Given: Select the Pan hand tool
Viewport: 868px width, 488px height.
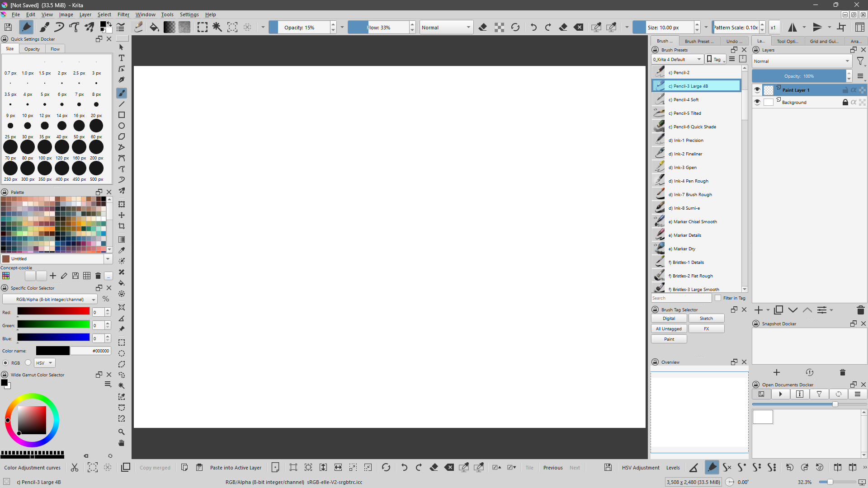Looking at the screenshot, I should point(122,443).
